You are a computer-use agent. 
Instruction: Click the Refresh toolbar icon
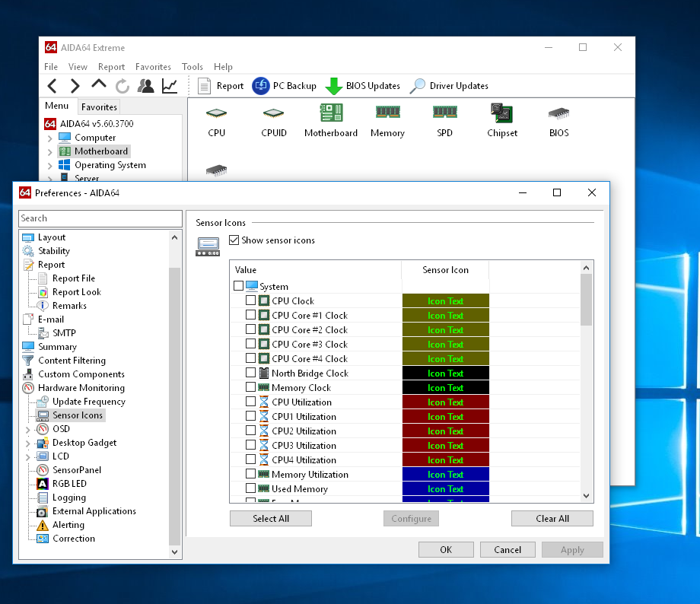[x=123, y=86]
